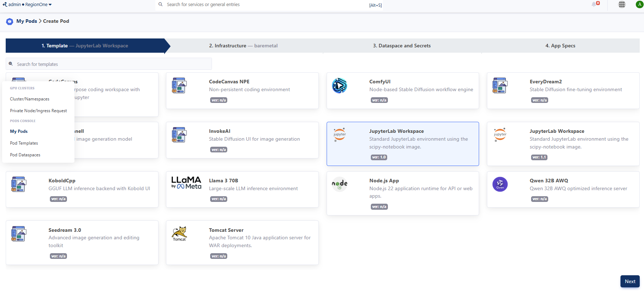Click Large-scale LLM inference environment description
Viewport: 644px width, 292px height.
[x=253, y=188]
